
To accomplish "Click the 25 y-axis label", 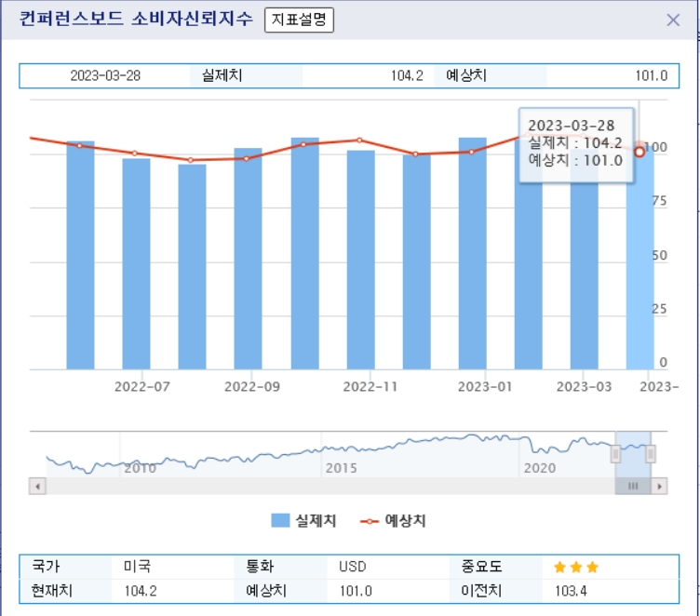I will click(659, 309).
